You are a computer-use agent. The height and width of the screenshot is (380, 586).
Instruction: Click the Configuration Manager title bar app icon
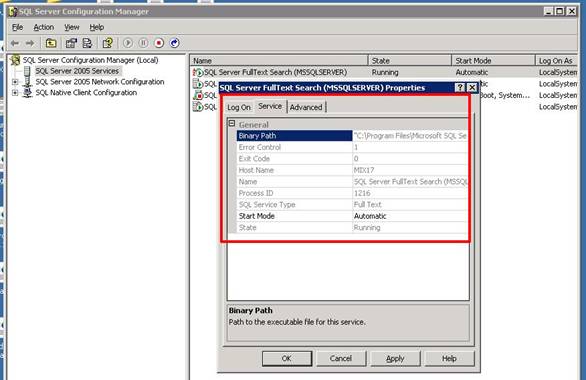tap(12, 12)
